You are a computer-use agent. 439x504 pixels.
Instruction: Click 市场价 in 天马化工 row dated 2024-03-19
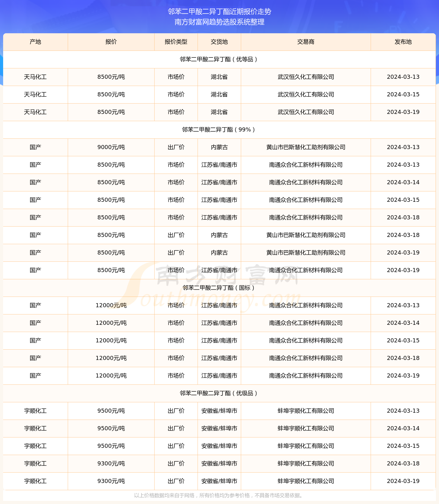[176, 112]
